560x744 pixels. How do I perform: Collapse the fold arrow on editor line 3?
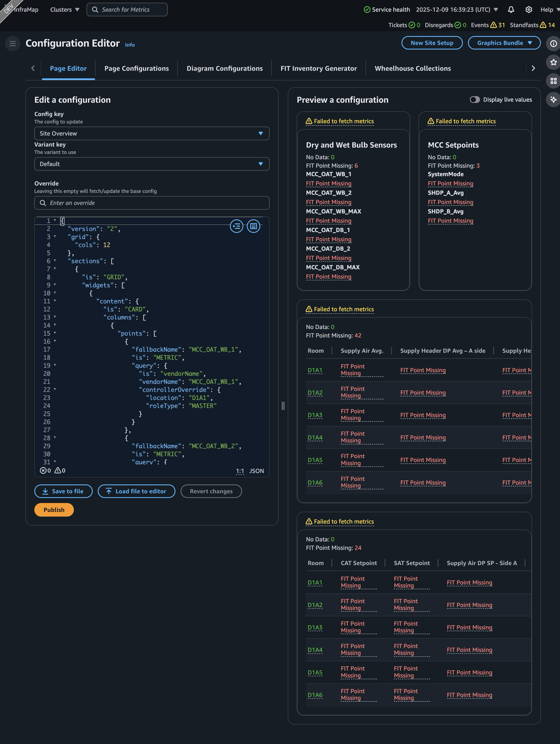pos(55,236)
